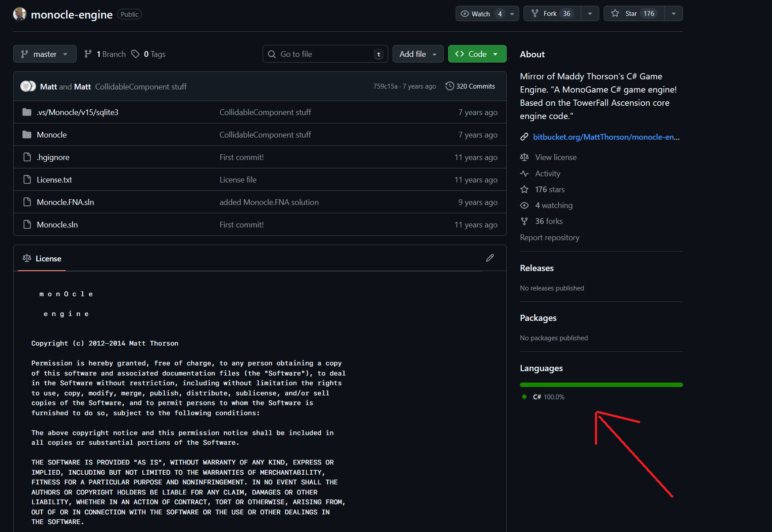Focus the Go to file search field
772x532 pixels.
(325, 54)
